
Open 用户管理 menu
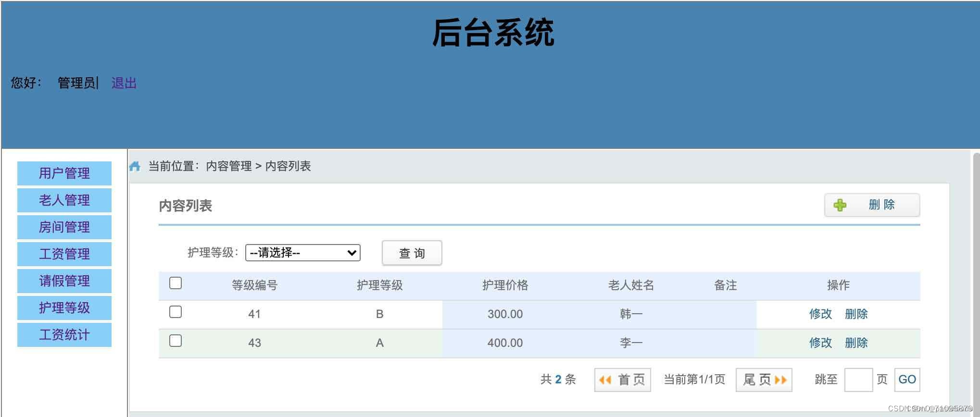(x=64, y=173)
